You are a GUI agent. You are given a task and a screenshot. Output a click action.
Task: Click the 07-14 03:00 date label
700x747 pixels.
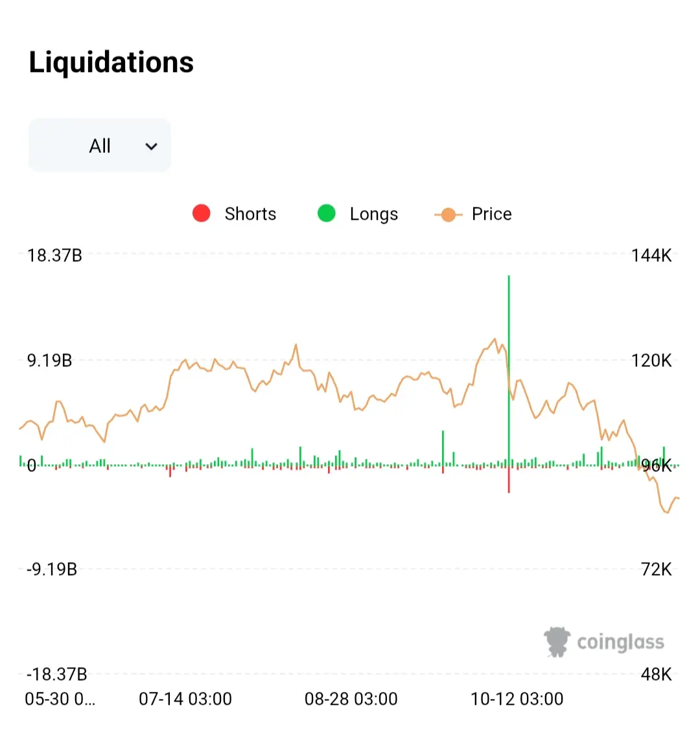pyautogui.click(x=185, y=699)
